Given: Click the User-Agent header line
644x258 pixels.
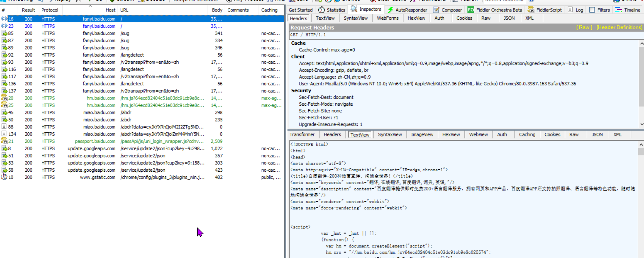Looking at the screenshot, I should [x=437, y=84].
